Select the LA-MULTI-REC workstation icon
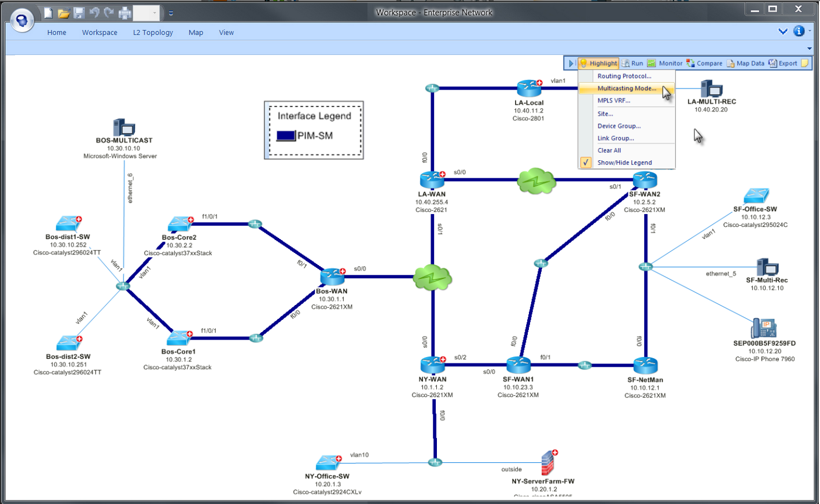 (x=712, y=89)
